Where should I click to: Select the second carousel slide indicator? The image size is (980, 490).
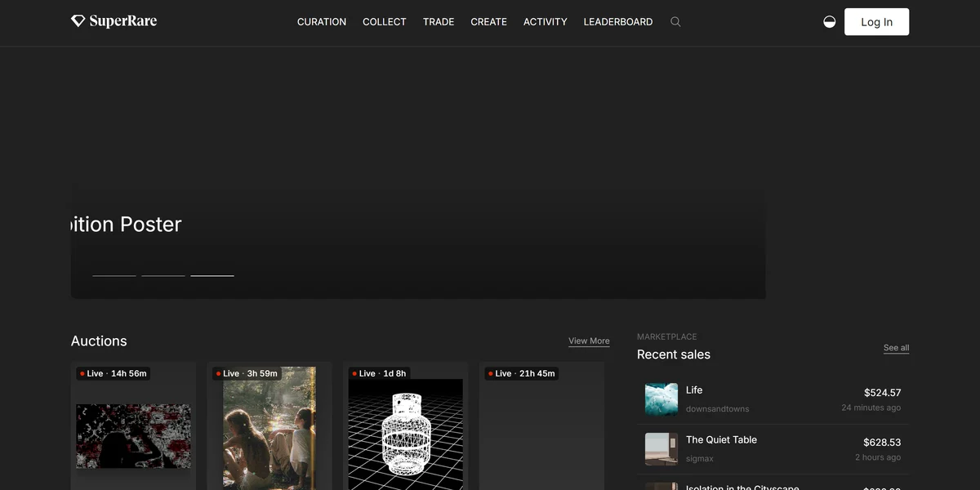[163, 276]
